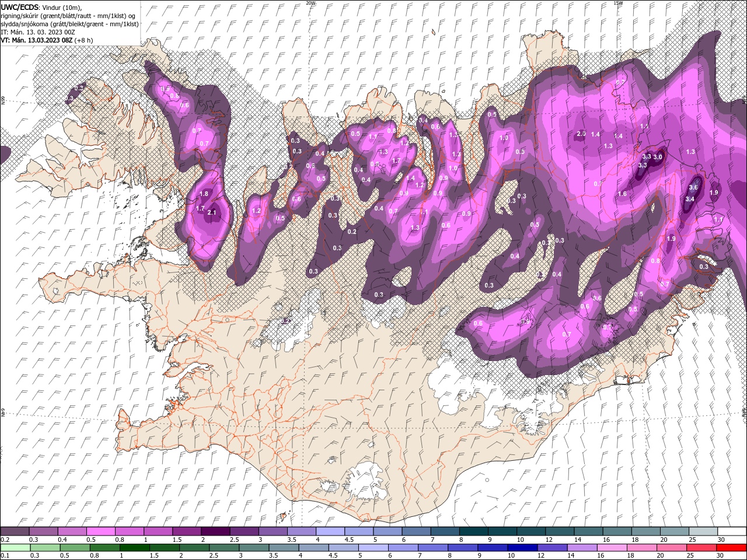The width and height of the screenshot is (747, 560).
Task: Select the darkest purple snow swatch labeled 2
Action: pos(215,531)
